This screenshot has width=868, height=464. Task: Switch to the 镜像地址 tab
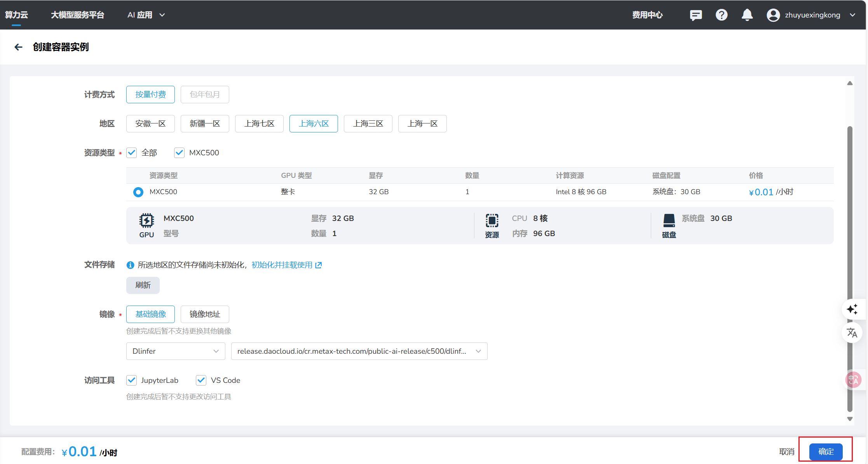pos(205,314)
